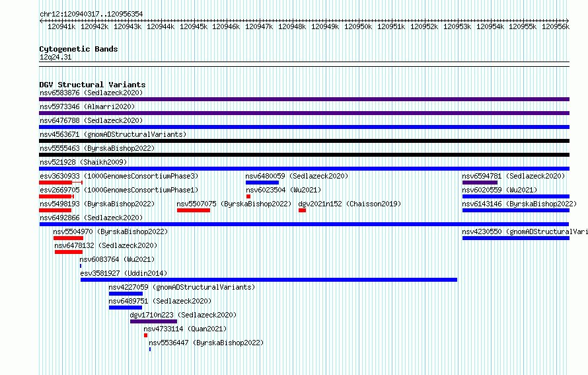Click purple bar under nsv6594781
Image resolution: width=588 pixels, height=375 pixels.
coord(480,183)
